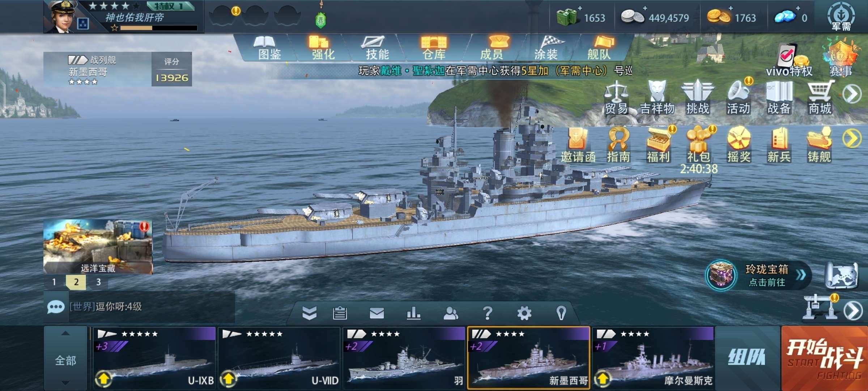Open the mail envelope icon
Image resolution: width=868 pixels, height=391 pixels.
(x=377, y=313)
